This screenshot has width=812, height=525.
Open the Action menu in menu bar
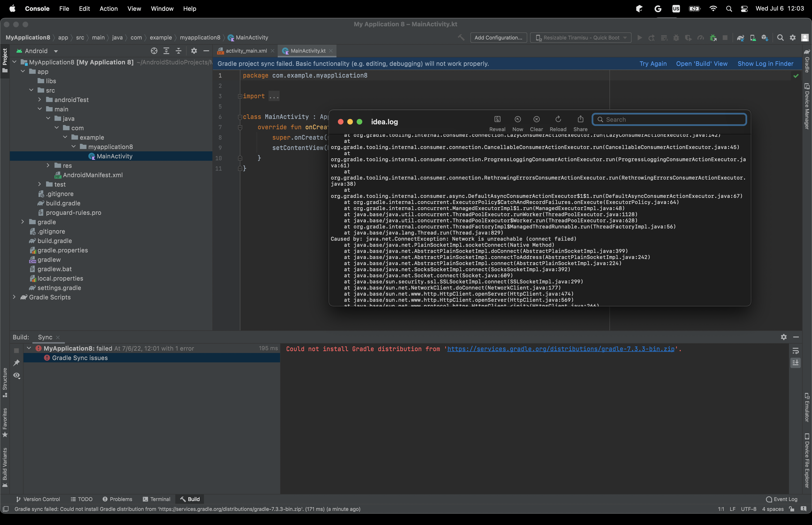[108, 8]
